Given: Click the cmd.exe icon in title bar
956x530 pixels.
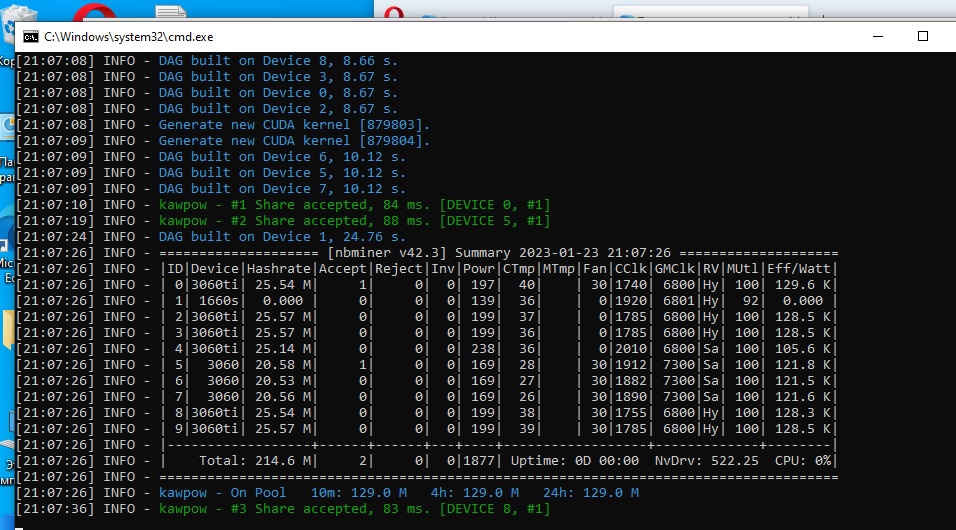Looking at the screenshot, I should [31, 36].
